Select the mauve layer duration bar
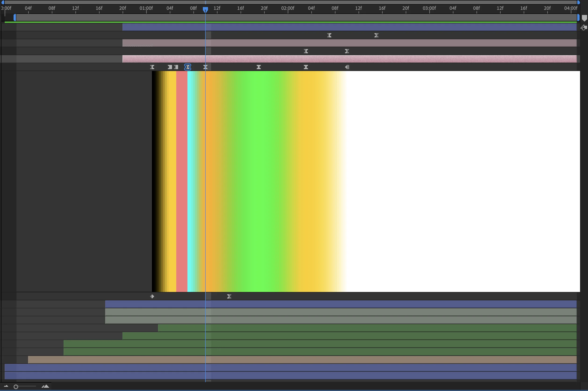Viewport: 588px width, 391px height. coord(350,43)
